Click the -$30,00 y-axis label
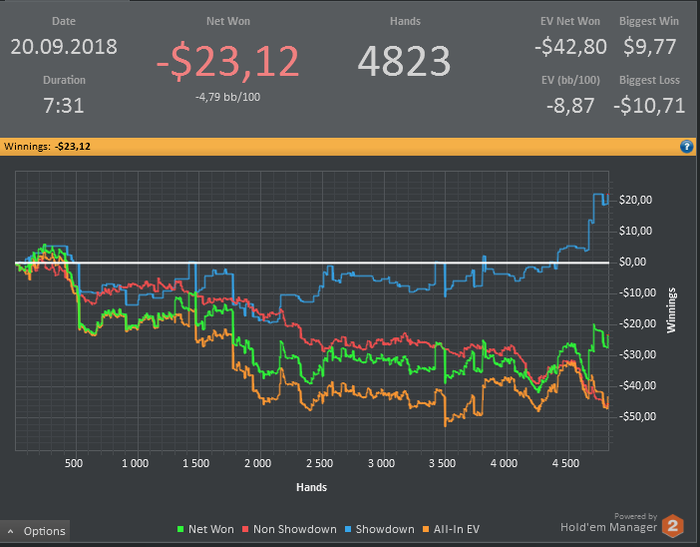 point(638,355)
